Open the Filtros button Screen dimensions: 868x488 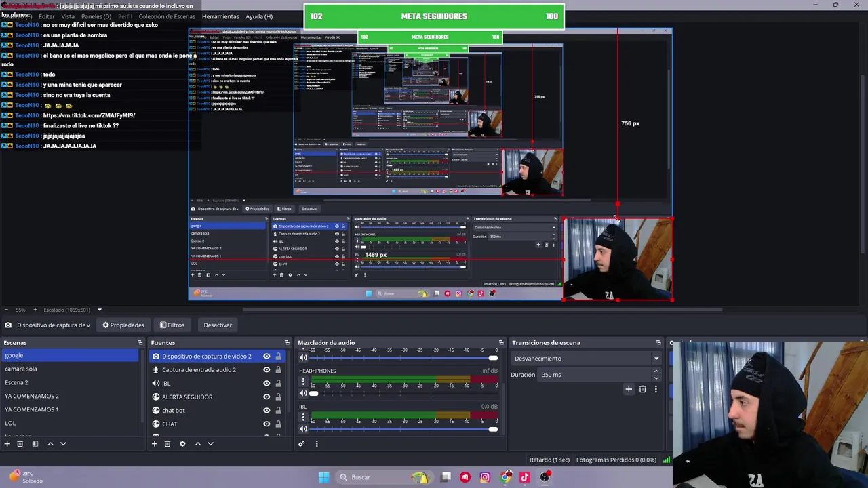[x=172, y=325]
